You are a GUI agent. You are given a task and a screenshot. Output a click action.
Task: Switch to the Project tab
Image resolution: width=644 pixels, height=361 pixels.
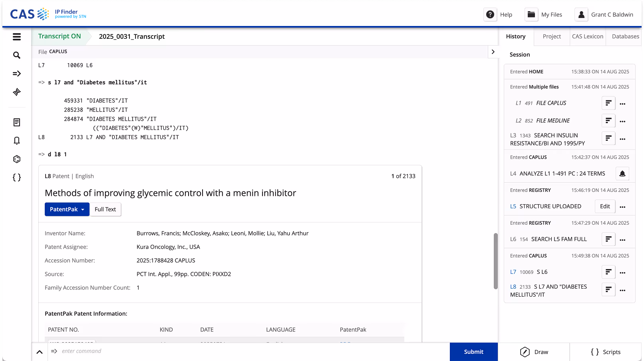(552, 36)
